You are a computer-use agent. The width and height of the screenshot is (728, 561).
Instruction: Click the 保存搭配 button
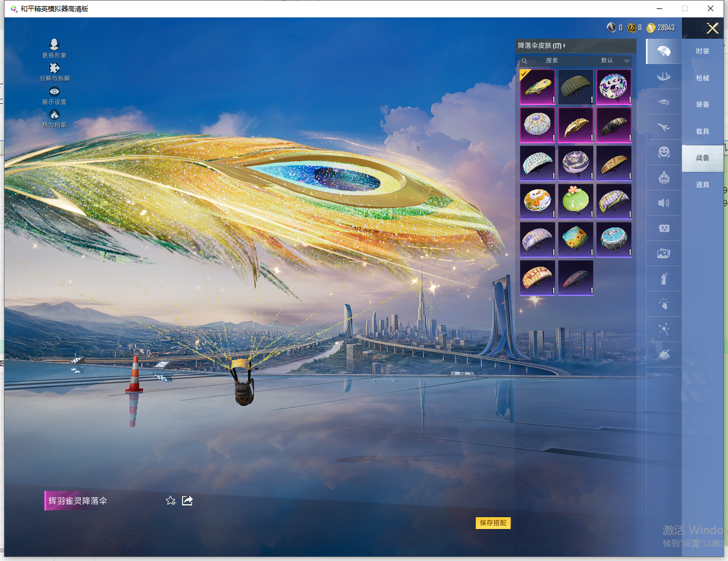(493, 523)
